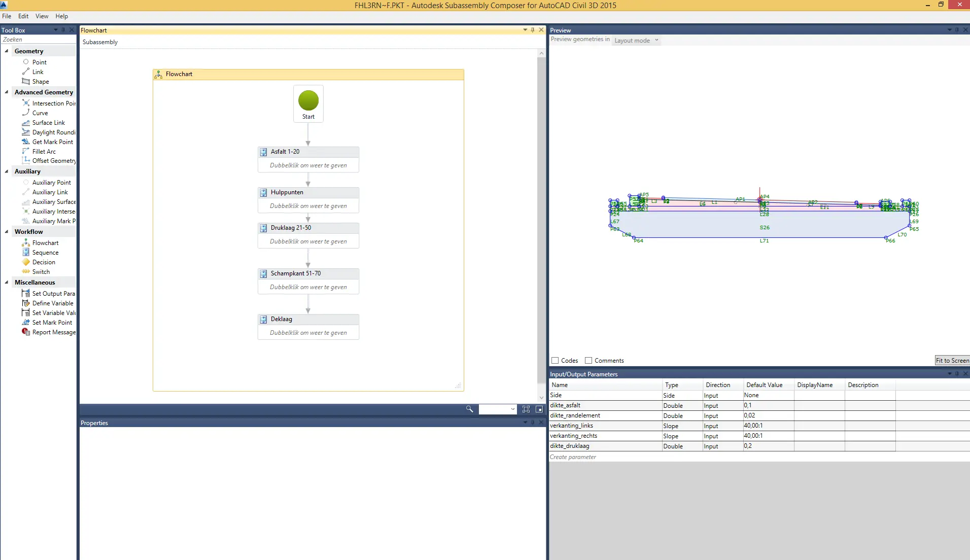
Task: Open the Help menu
Action: (x=62, y=16)
